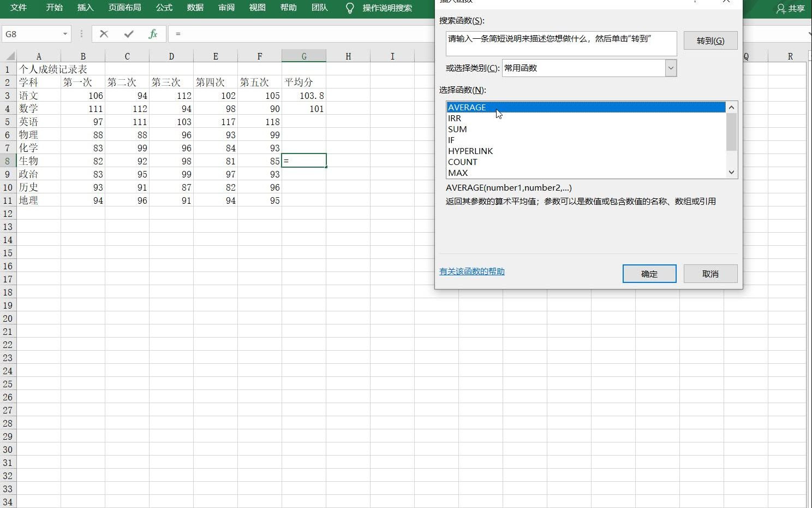Open the 公式 ribbon tab
This screenshot has height=508, width=812.
pos(164,8)
